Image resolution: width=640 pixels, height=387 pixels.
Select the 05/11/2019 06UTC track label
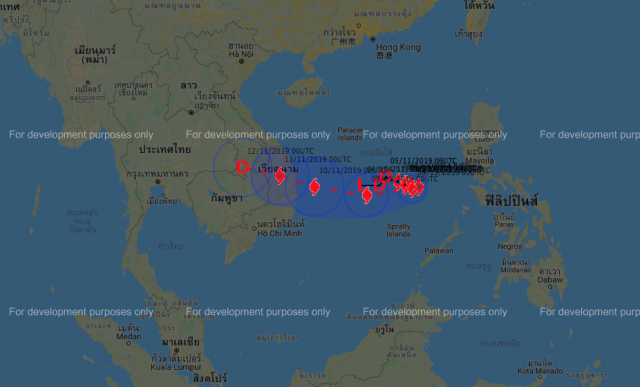423,161
